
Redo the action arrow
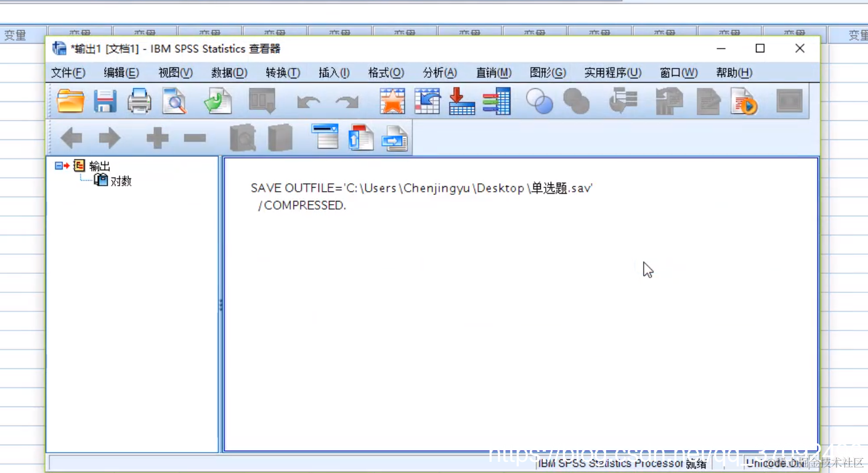347,102
